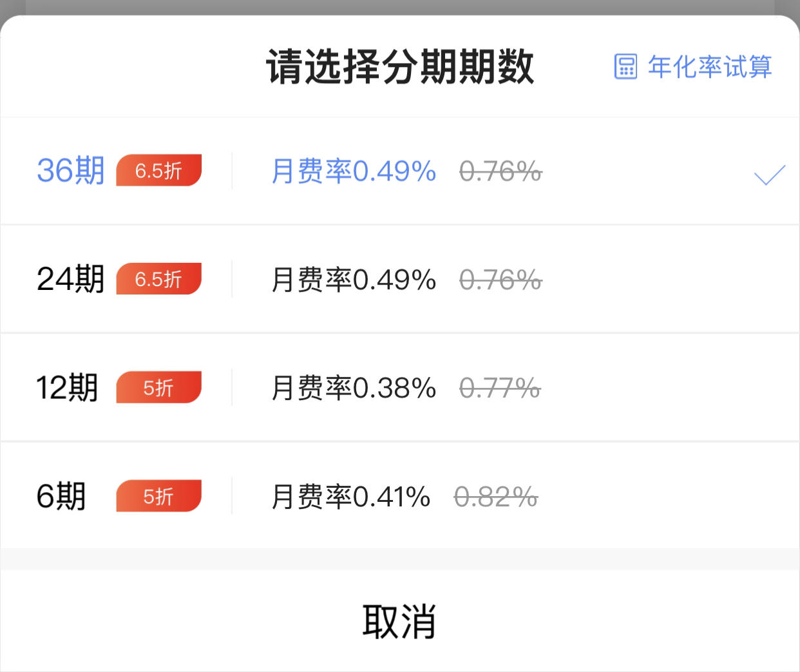Tap the 年化率试算 link
Image resolution: width=800 pixels, height=672 pixels.
(x=709, y=66)
